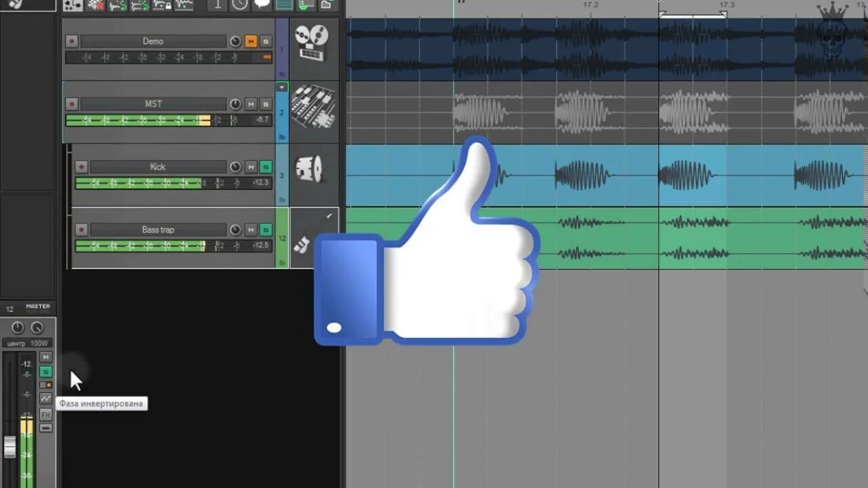Mute the MST track
The height and width of the screenshot is (488, 868).
[x=251, y=104]
